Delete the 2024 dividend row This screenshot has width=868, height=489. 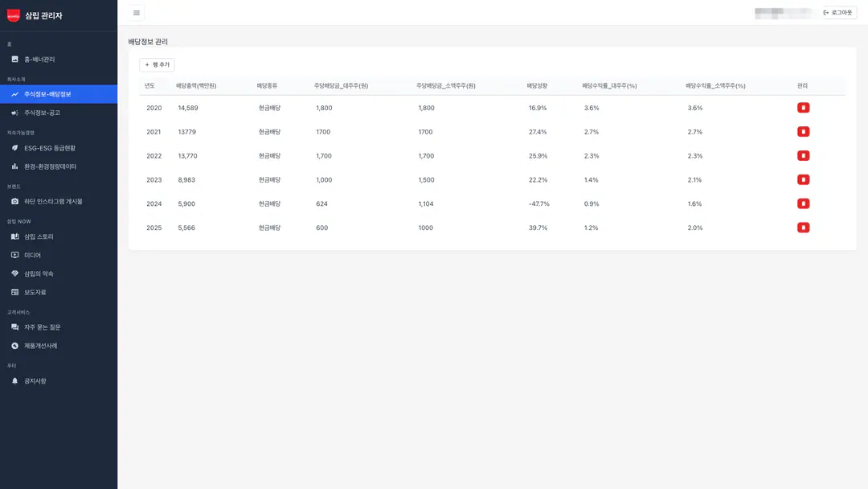coord(803,203)
